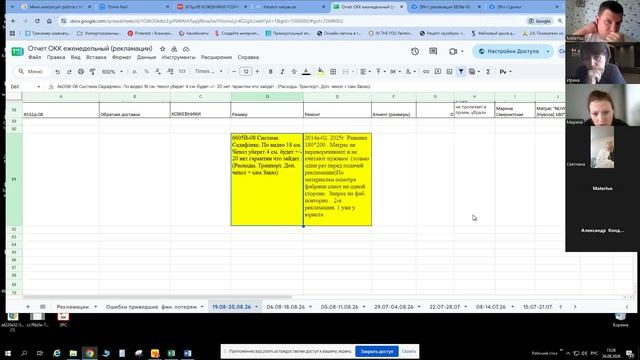Click the decrease decimal places icon

(x=158, y=71)
